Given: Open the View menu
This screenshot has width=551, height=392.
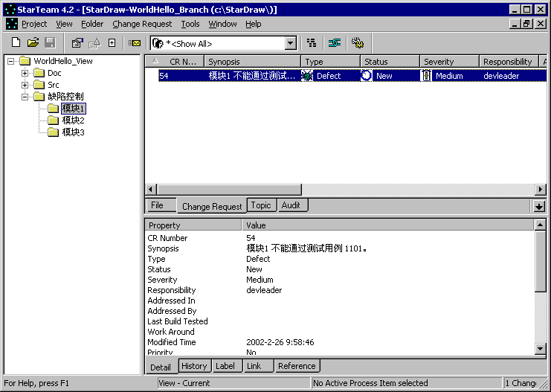Looking at the screenshot, I should [64, 24].
